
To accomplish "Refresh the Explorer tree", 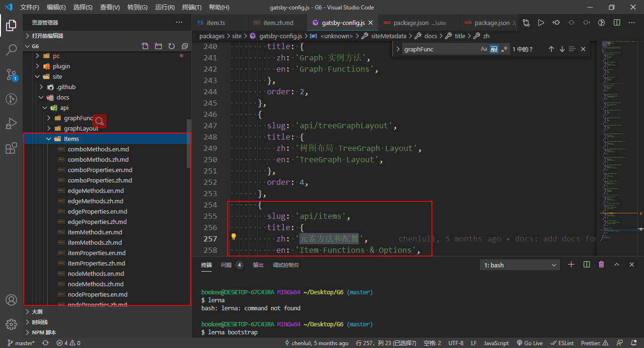I will (x=171, y=46).
